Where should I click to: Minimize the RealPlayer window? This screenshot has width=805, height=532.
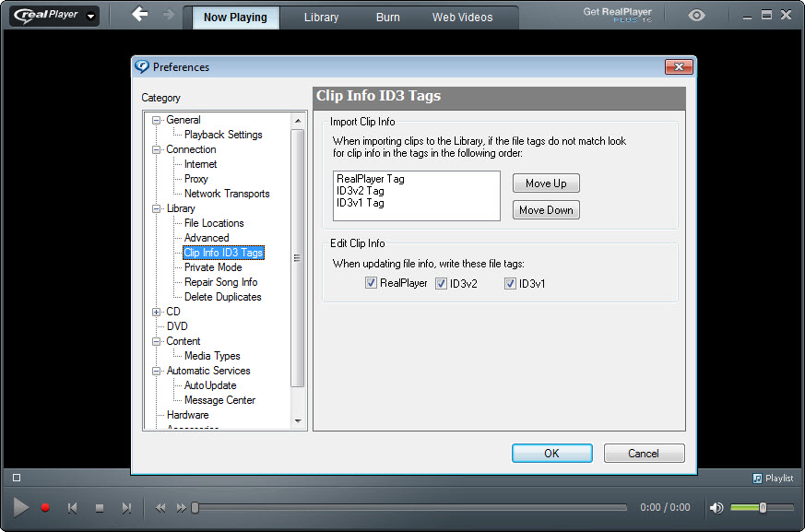pos(748,17)
